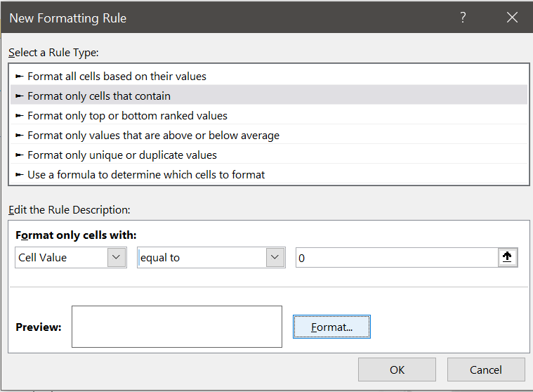Click the Help question mark icon
Image resolution: width=533 pixels, height=392 pixels.
pyautogui.click(x=463, y=18)
